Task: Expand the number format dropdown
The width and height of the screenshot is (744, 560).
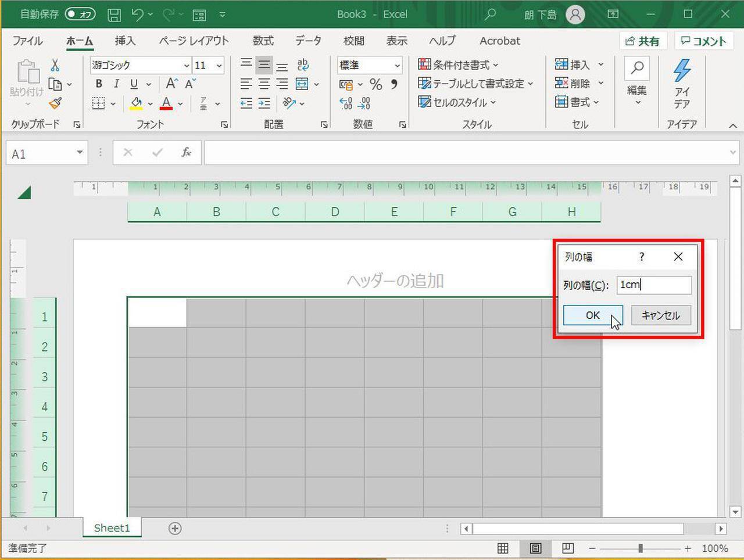Action: 398,66
